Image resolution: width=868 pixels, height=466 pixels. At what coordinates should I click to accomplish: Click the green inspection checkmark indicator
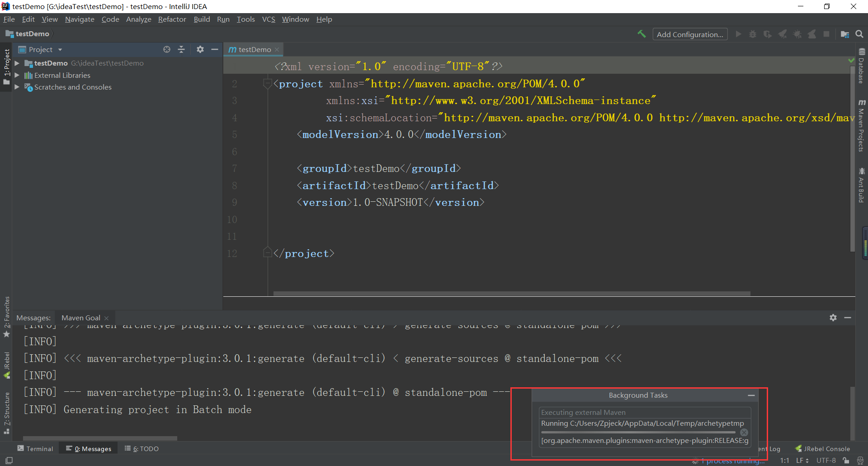pos(851,60)
